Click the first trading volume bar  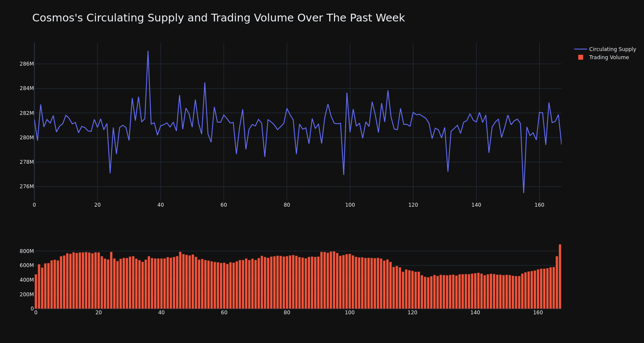coord(36,292)
